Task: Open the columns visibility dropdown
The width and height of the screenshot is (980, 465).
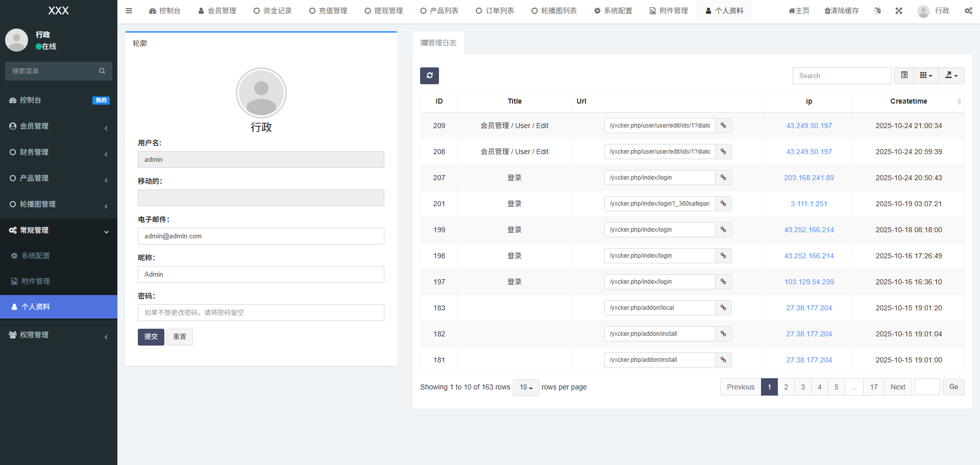Action: (x=926, y=76)
